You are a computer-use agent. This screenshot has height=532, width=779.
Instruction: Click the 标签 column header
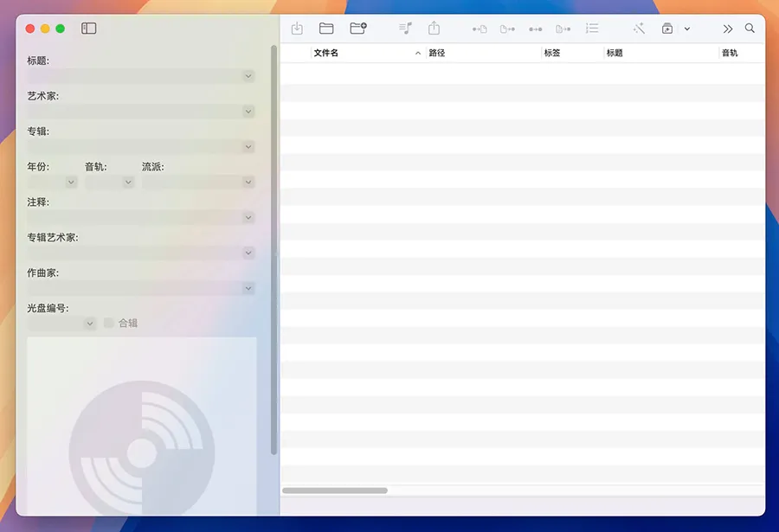[571, 53]
